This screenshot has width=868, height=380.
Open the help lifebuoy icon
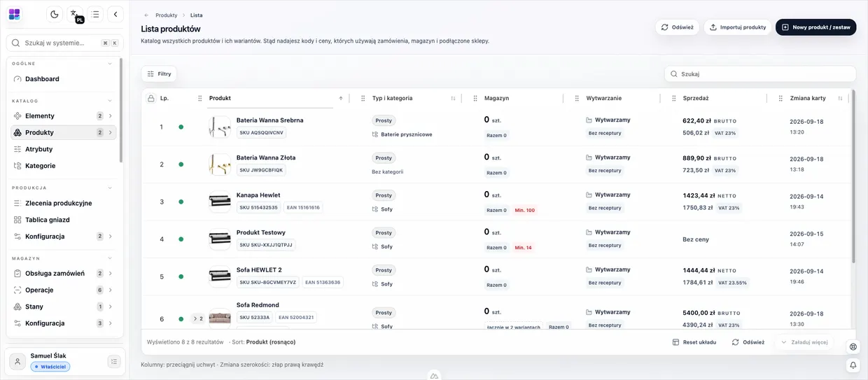tap(853, 347)
